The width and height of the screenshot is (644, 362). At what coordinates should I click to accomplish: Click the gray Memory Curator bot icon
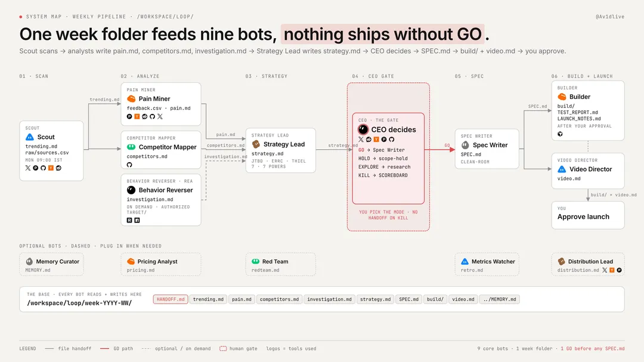[x=29, y=261]
